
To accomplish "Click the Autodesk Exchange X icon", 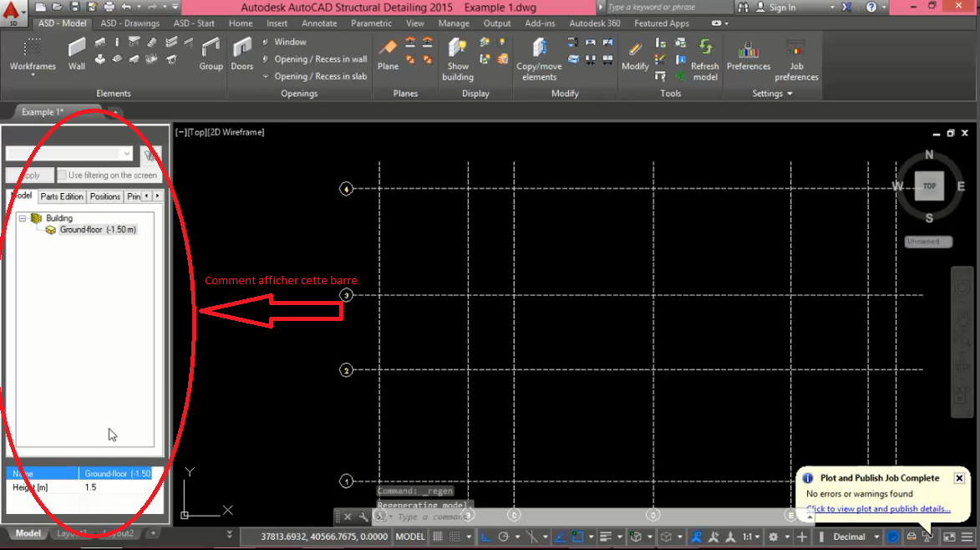I will pos(846,7).
